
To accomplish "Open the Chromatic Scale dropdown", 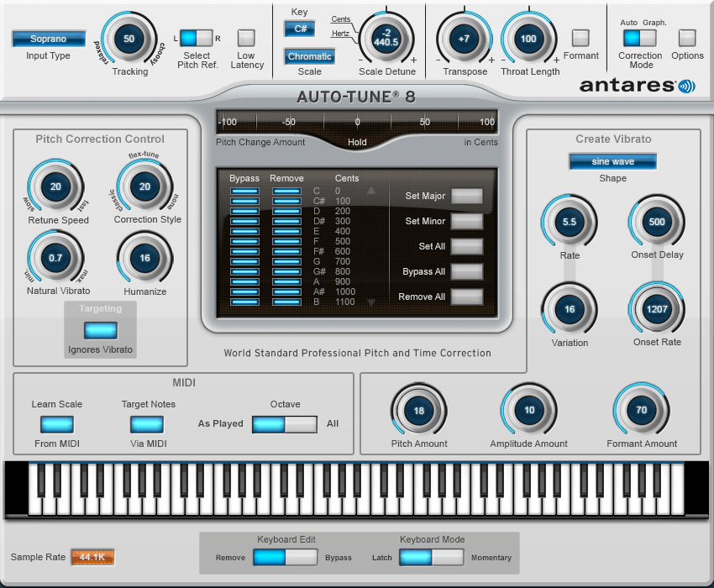I will pos(309,56).
